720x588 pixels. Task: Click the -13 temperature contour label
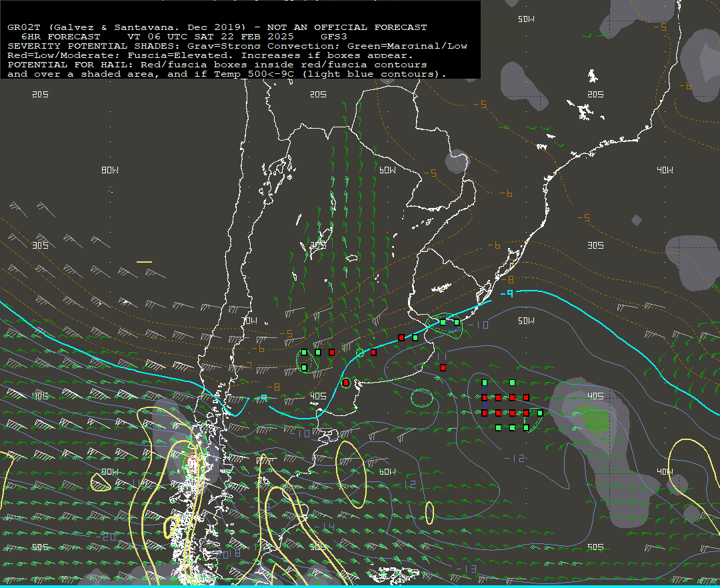coord(467,569)
